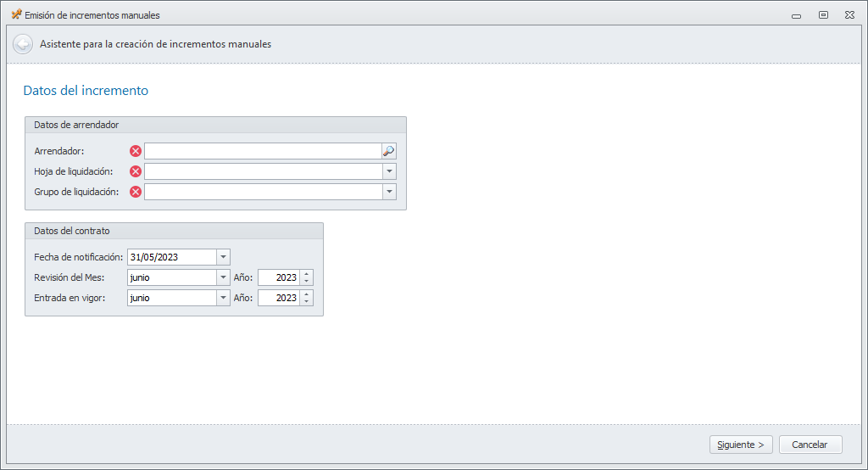Viewport: 868px width, 470px height.
Task: Decrease Entrada en vigor year spinner
Action: [306, 301]
